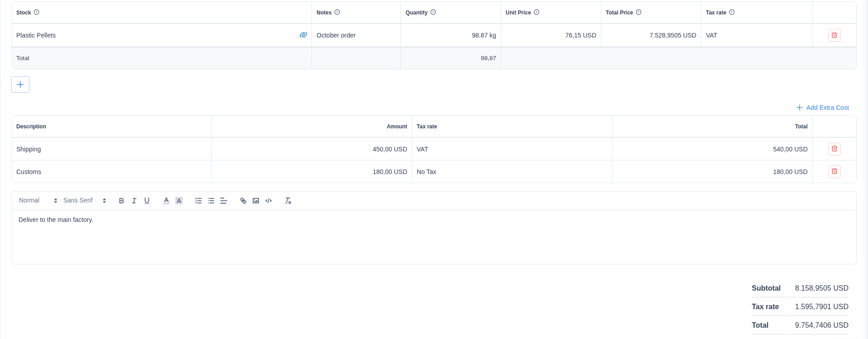Open the text alignment dropdown
The image size is (868, 339).
click(224, 201)
